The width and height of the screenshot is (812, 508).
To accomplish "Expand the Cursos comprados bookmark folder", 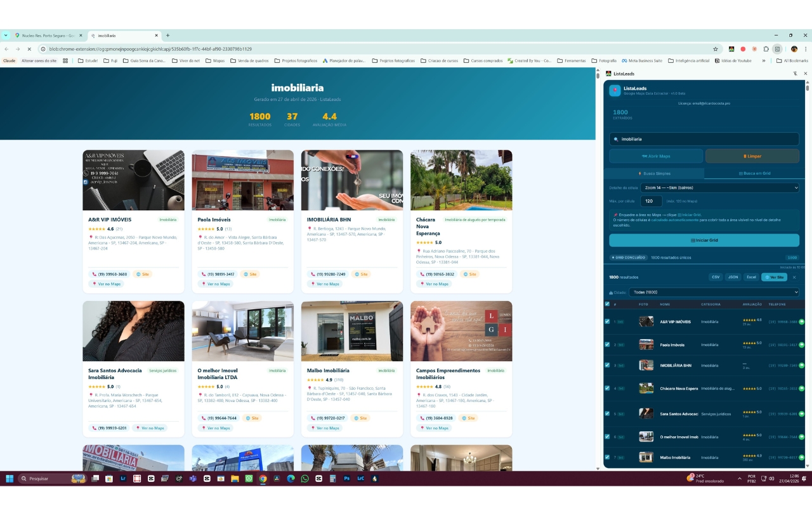I will pos(483,61).
